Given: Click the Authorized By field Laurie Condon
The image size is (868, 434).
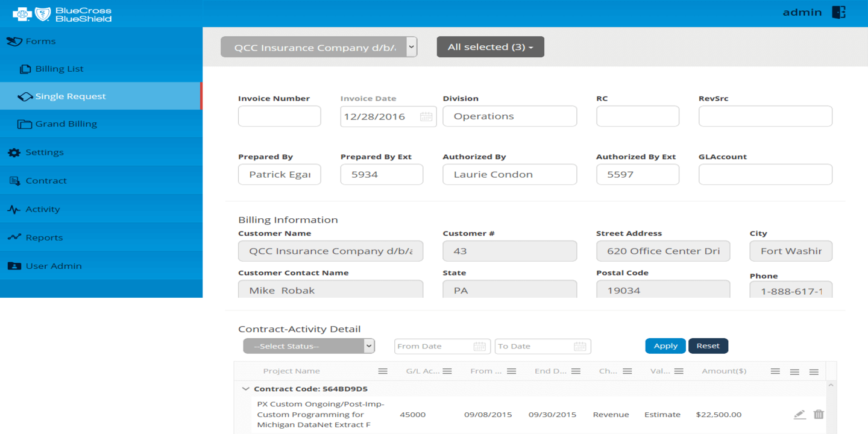Looking at the screenshot, I should [509, 174].
